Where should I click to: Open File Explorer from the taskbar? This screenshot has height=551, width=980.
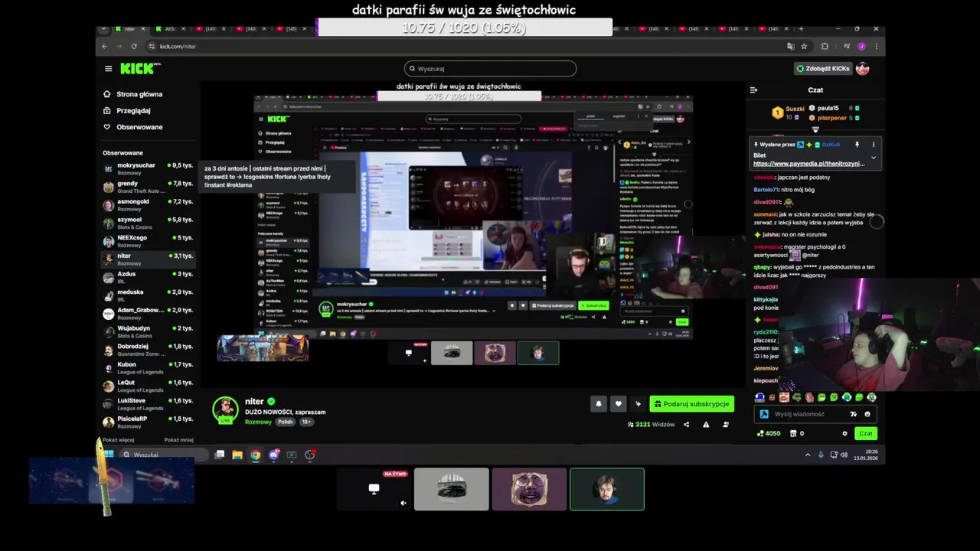coord(237,455)
